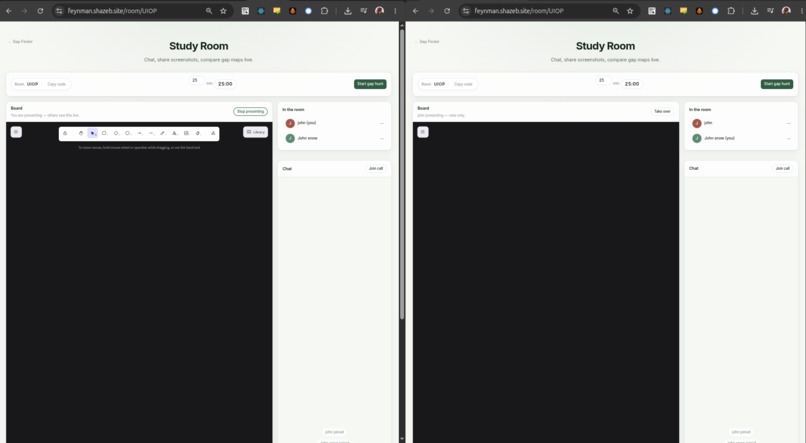Image resolution: width=806 pixels, height=443 pixels.
Task: Select the Rectangle shape tool
Action: coord(104,133)
